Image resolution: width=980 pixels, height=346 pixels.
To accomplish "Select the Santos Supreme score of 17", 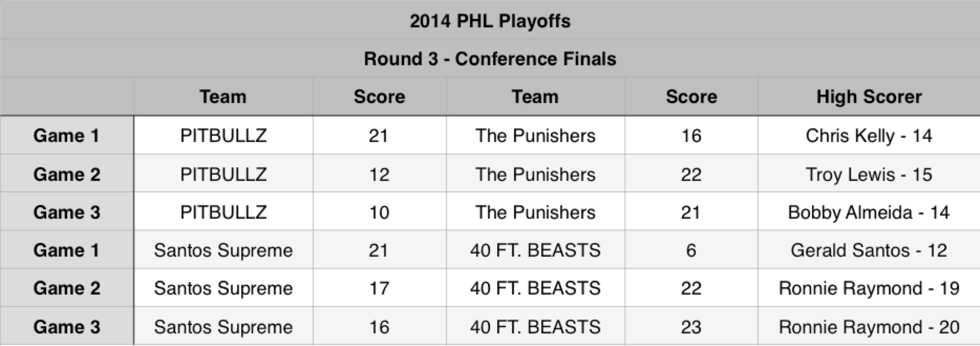I will (379, 288).
